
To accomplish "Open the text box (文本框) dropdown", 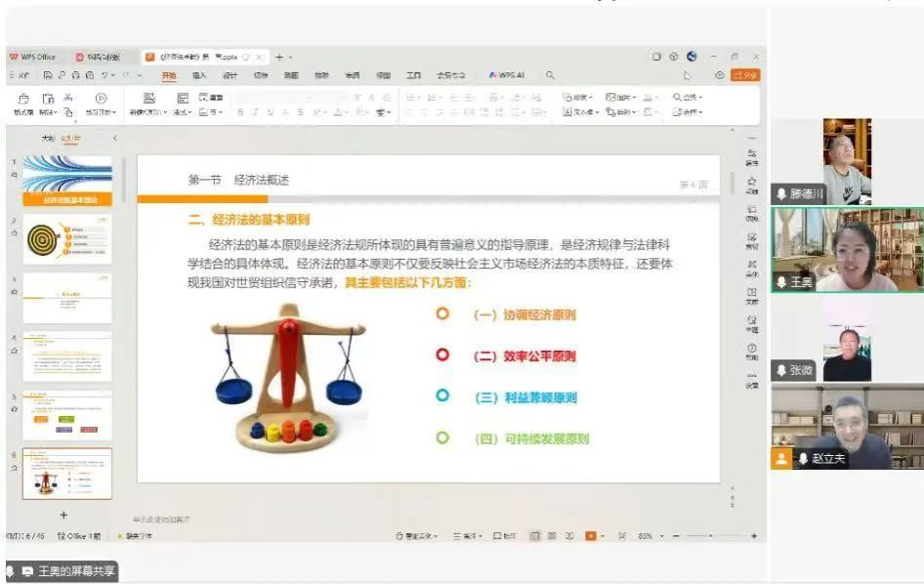I will tap(580, 112).
